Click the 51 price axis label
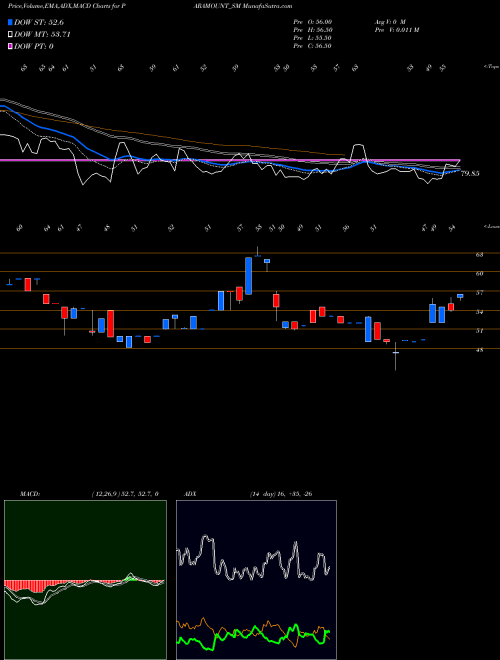Screen dimensions: 500x660 pos(479,331)
